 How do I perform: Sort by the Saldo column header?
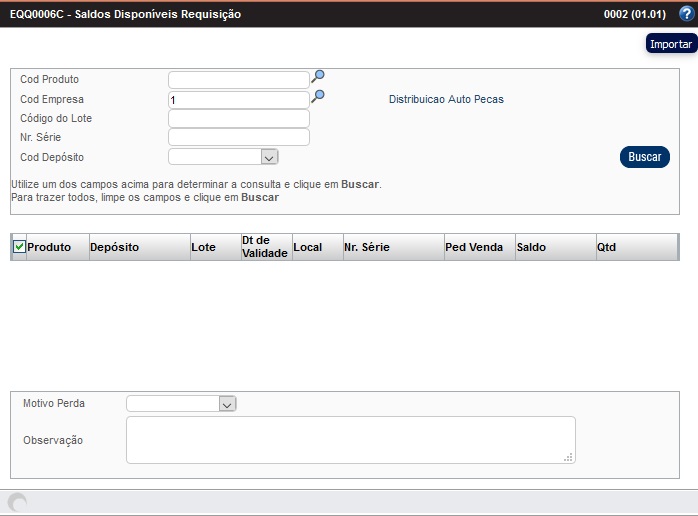coord(532,247)
